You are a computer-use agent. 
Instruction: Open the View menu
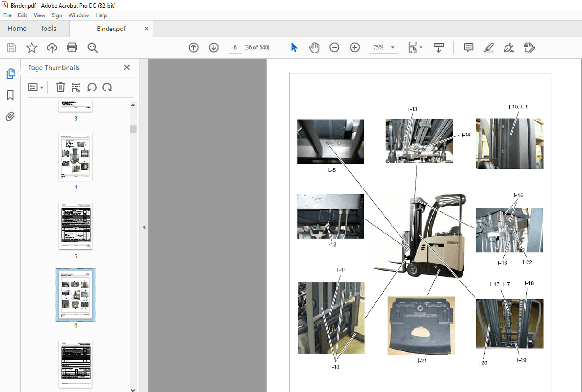coord(39,15)
